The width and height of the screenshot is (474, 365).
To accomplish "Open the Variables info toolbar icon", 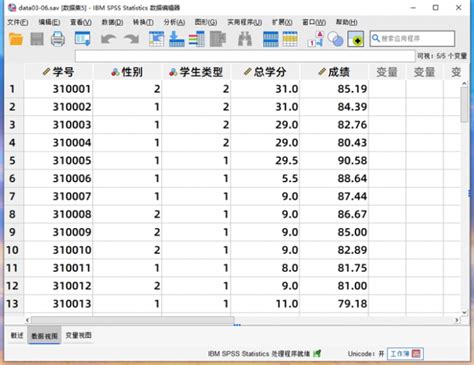I will click(x=197, y=39).
